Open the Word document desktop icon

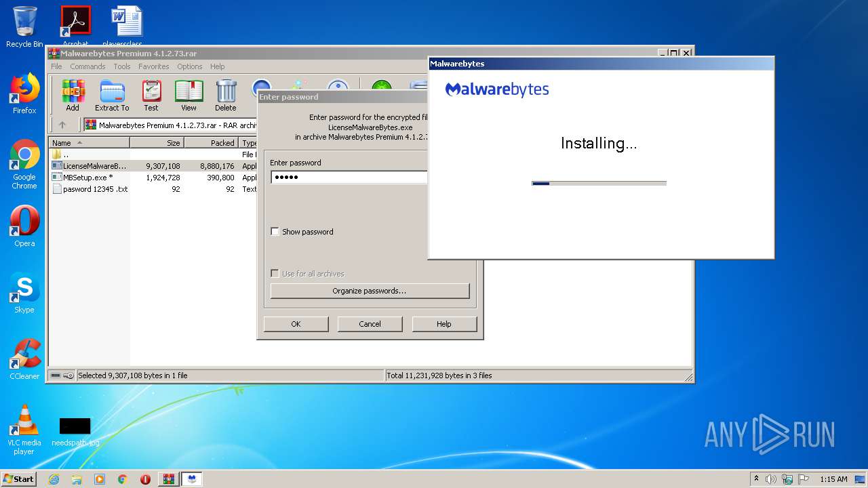(x=127, y=26)
